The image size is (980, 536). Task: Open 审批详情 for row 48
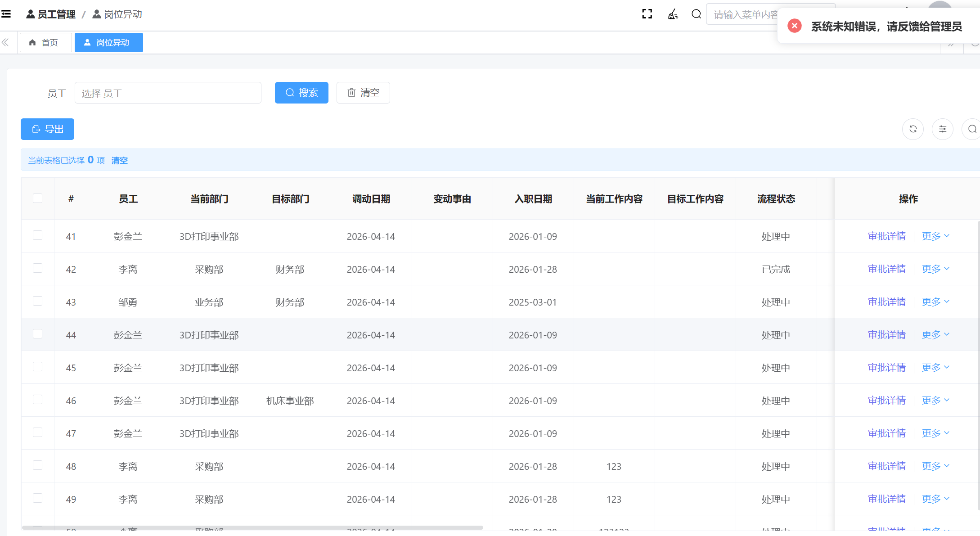coord(887,466)
